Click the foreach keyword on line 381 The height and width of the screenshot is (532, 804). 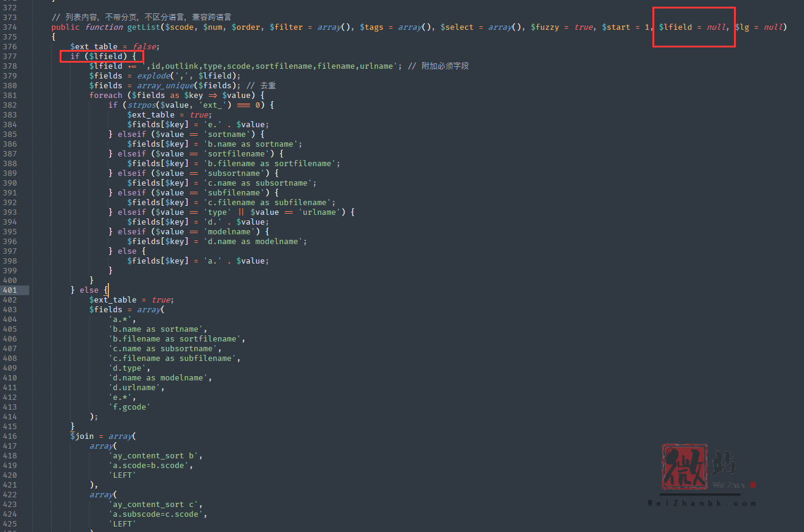click(x=106, y=96)
